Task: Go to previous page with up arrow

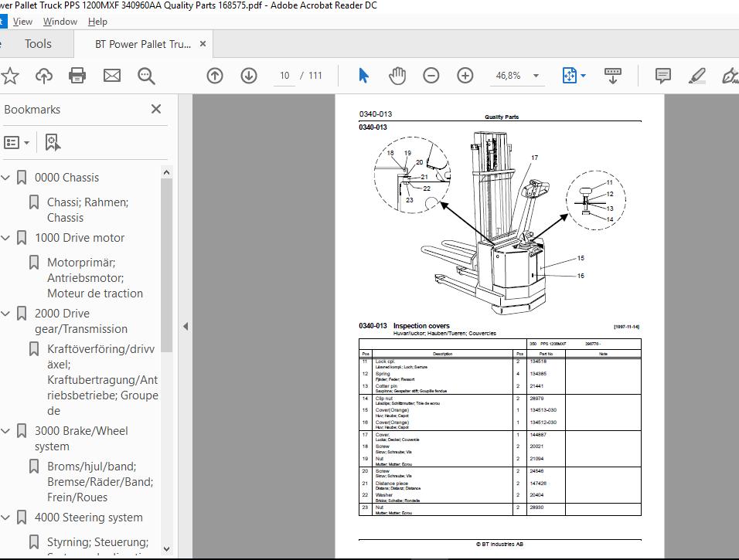Action: tap(215, 76)
